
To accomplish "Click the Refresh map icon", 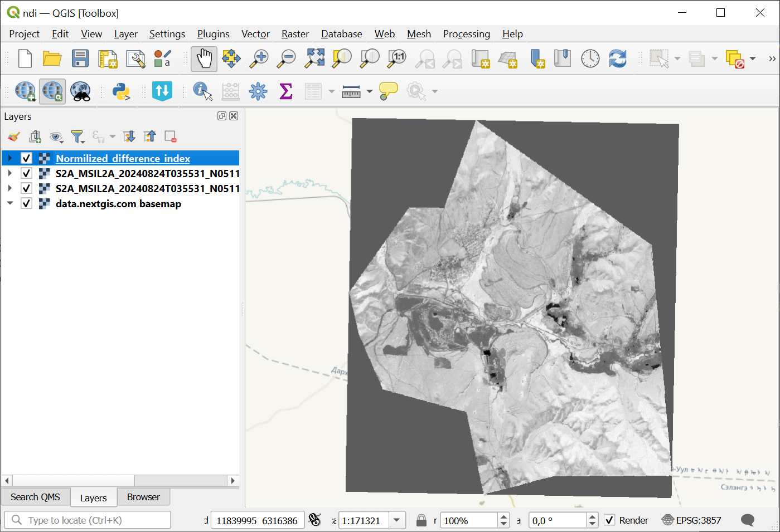I will pyautogui.click(x=617, y=58).
